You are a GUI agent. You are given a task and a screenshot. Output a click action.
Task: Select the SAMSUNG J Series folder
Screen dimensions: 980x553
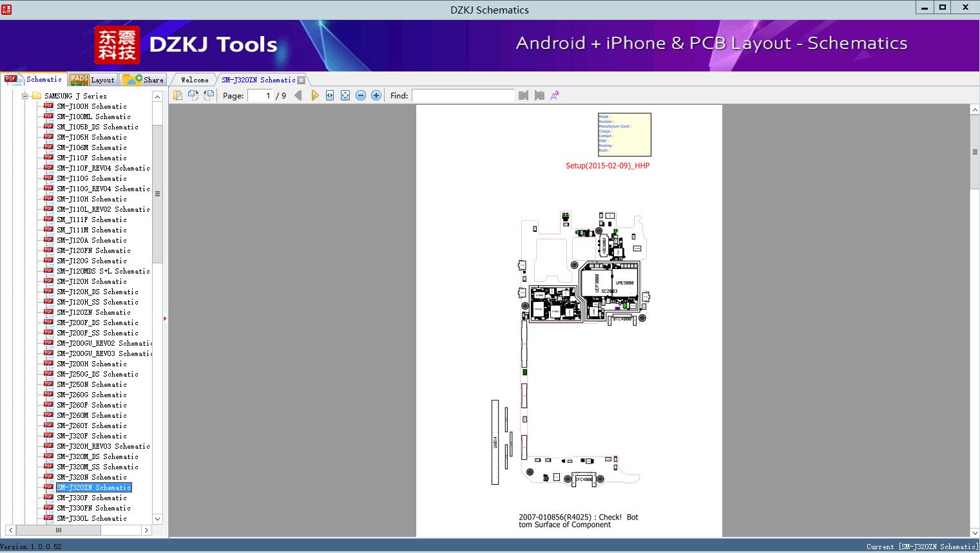75,96
